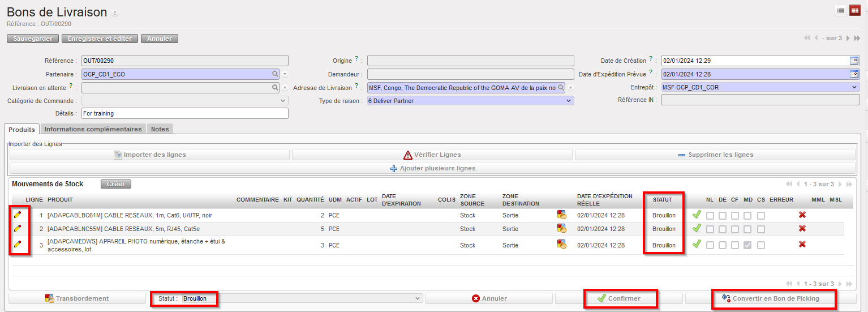Delete line 3 using red X icon
This screenshot has width=868, height=312.
802,245
